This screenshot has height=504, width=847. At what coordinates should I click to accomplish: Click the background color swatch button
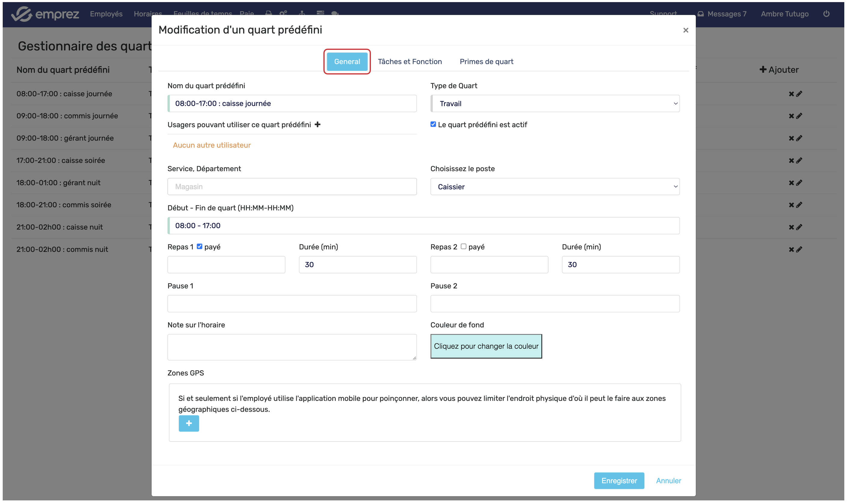point(486,346)
